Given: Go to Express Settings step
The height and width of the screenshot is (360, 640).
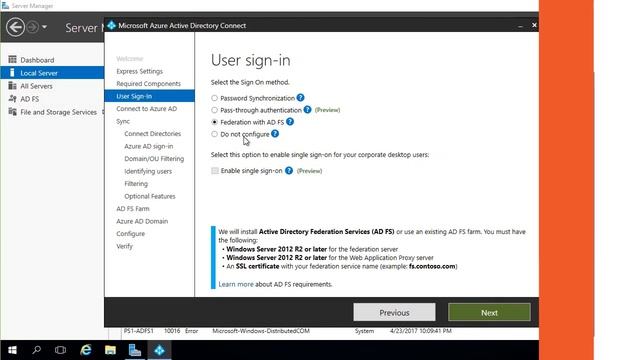Looking at the screenshot, I should (x=139, y=71).
